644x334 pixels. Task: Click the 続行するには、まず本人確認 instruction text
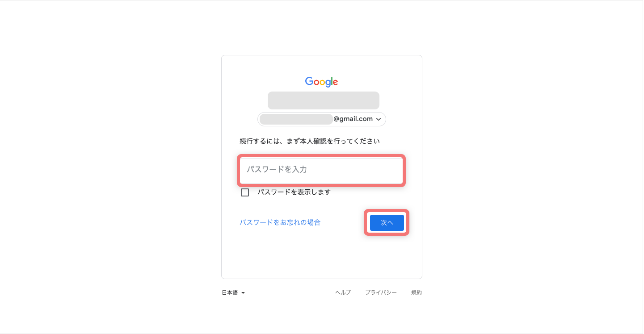(x=310, y=141)
